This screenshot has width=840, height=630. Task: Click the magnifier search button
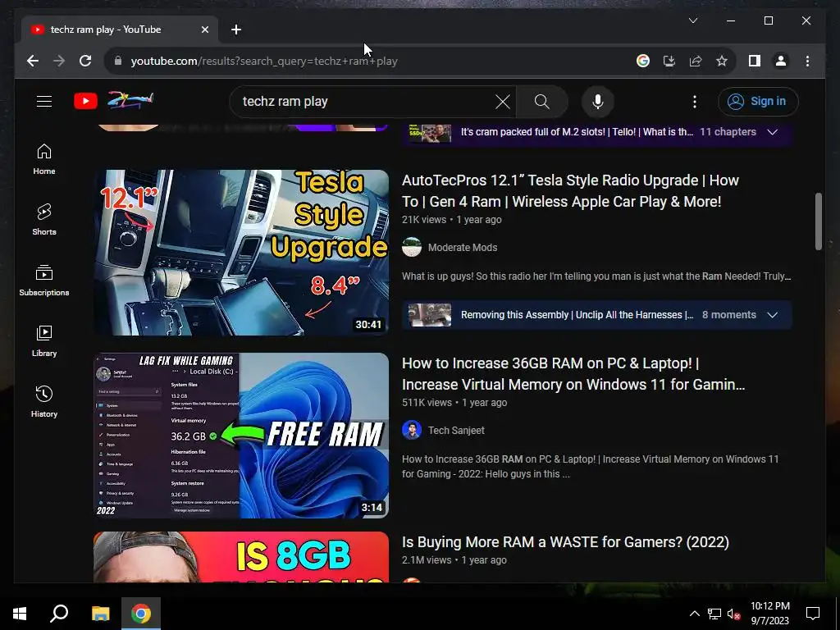click(541, 101)
